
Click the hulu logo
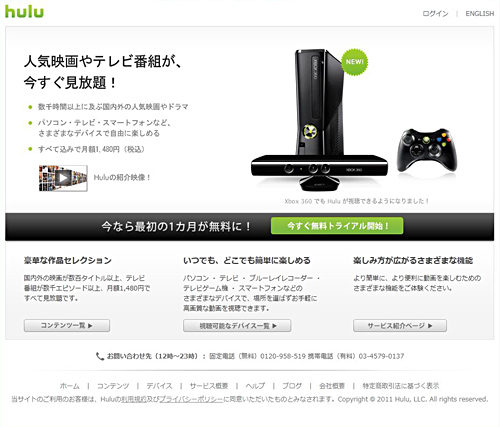tap(24, 12)
